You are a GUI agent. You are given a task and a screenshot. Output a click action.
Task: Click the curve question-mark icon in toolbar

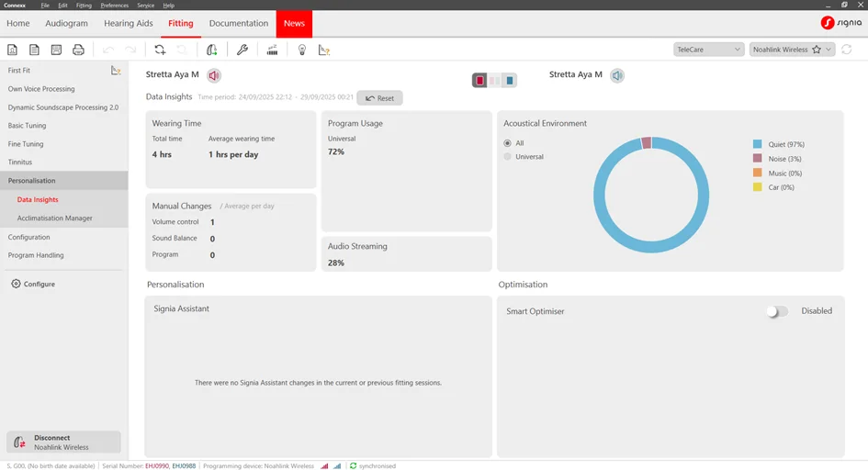(324, 50)
